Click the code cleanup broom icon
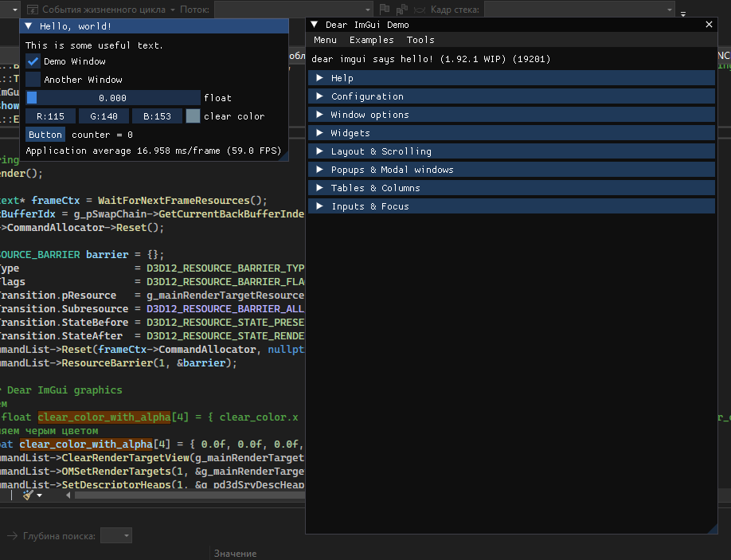Viewport: 731px width, 560px height. 28,495
